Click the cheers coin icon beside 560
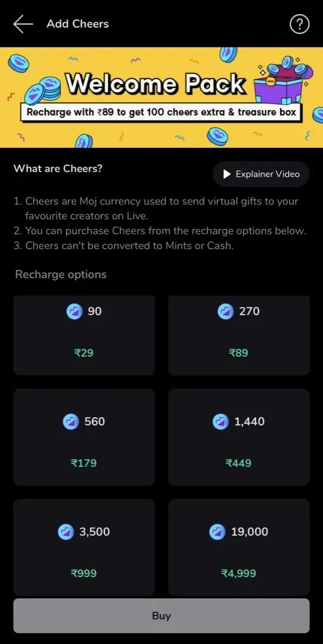323x644 pixels. pos(71,422)
